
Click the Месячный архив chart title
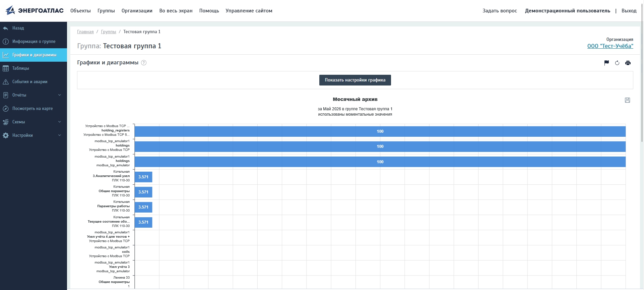(x=355, y=99)
